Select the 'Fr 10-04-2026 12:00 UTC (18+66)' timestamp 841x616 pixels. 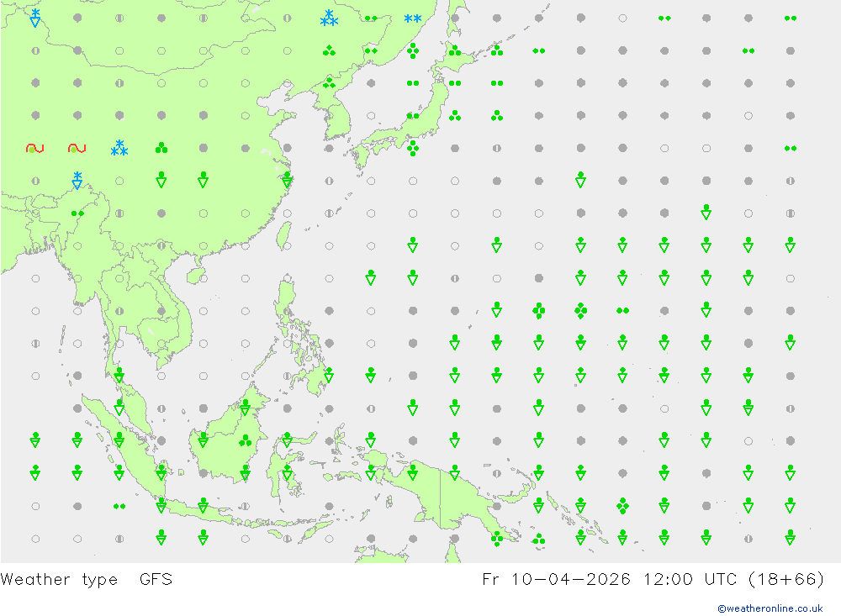(x=653, y=580)
